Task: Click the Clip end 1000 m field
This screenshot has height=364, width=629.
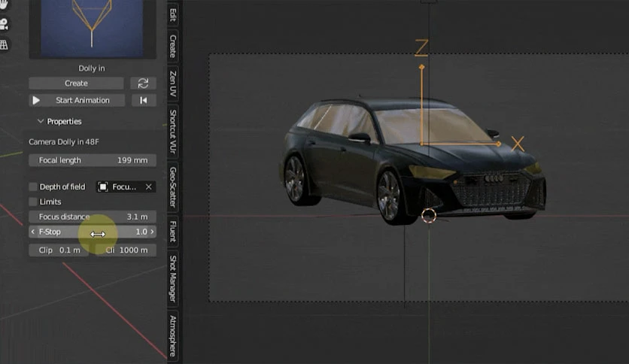Action: pos(126,250)
